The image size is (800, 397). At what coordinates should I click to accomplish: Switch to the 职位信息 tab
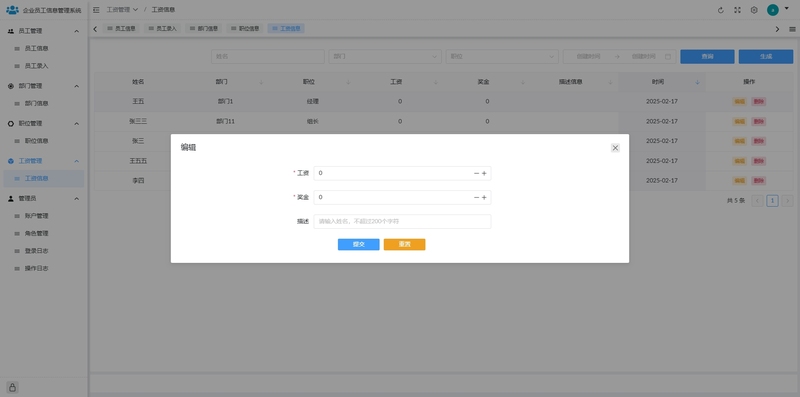[245, 29]
